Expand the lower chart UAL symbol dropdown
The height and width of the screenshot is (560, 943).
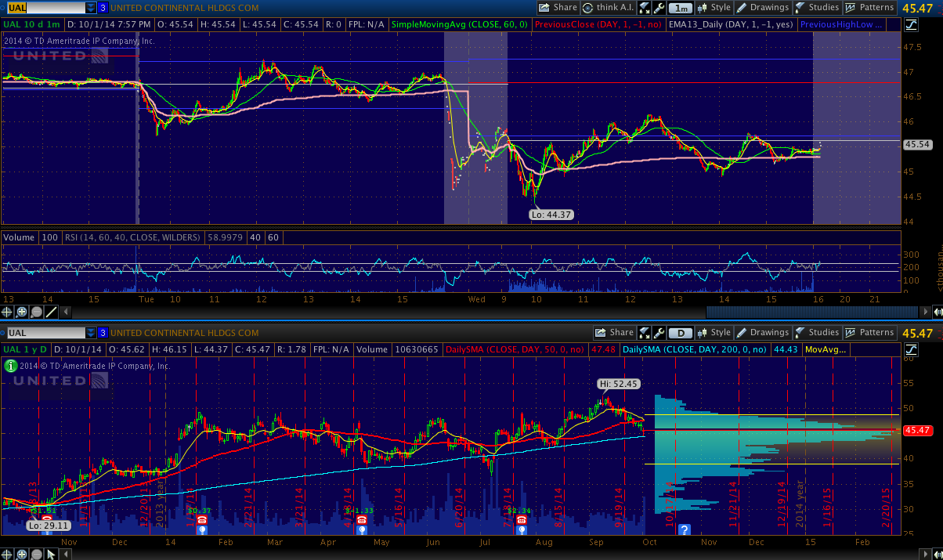pos(92,333)
